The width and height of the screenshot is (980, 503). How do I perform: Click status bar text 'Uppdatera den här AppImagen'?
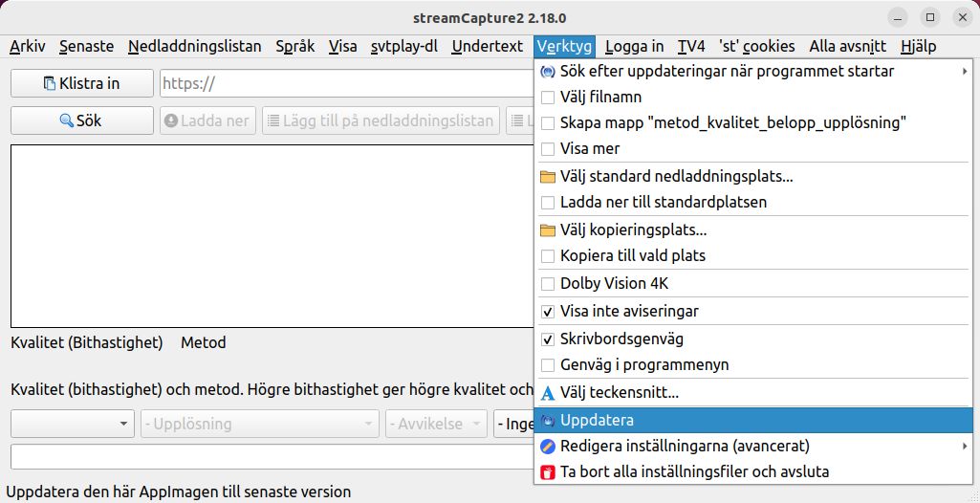(x=178, y=492)
